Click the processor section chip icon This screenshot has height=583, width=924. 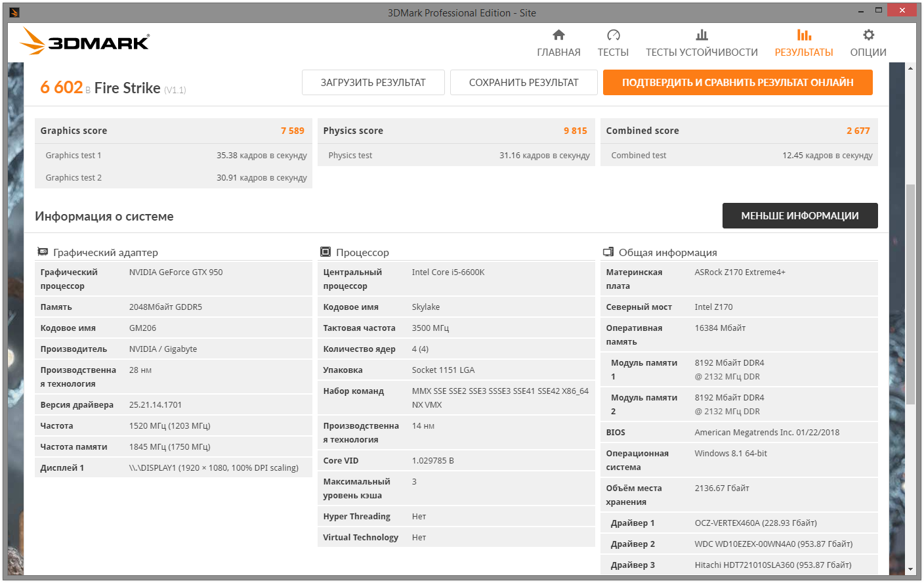(325, 252)
